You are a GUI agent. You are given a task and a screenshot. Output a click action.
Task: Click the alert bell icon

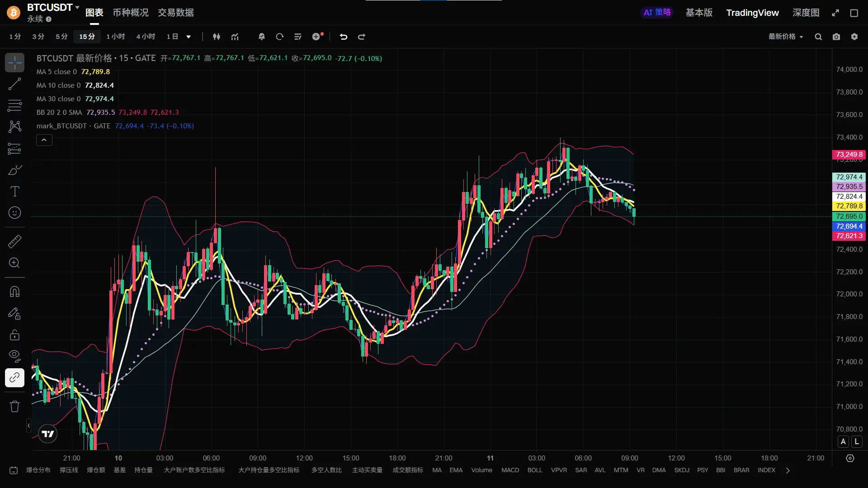pos(261,37)
